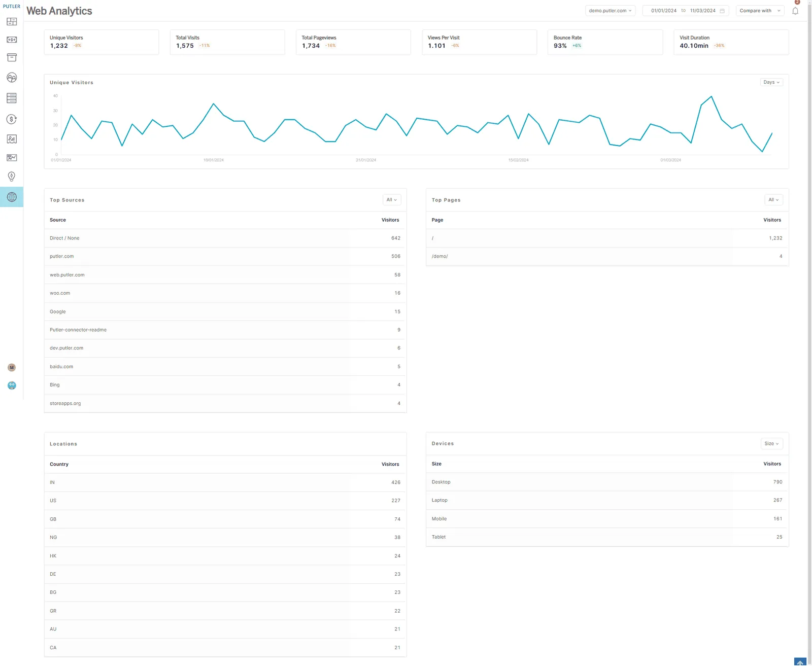Open the Time Machine trend-chart sidebar icon

12,158
